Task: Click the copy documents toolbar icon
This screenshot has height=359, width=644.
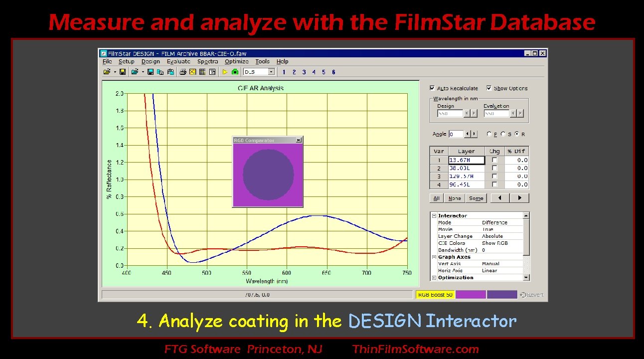Action: pos(160,72)
